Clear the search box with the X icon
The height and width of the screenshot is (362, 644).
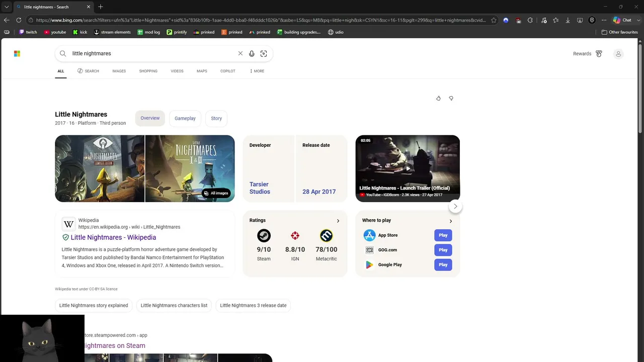click(x=240, y=53)
